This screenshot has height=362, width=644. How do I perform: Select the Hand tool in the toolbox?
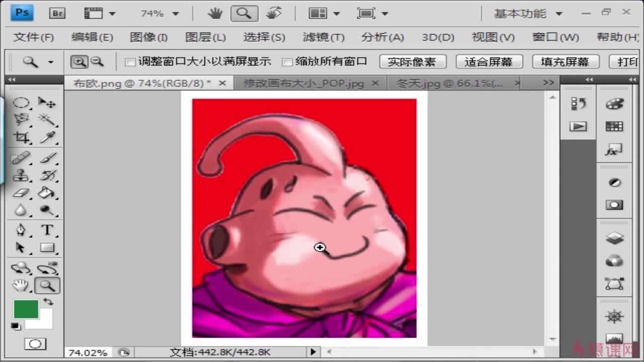21,286
